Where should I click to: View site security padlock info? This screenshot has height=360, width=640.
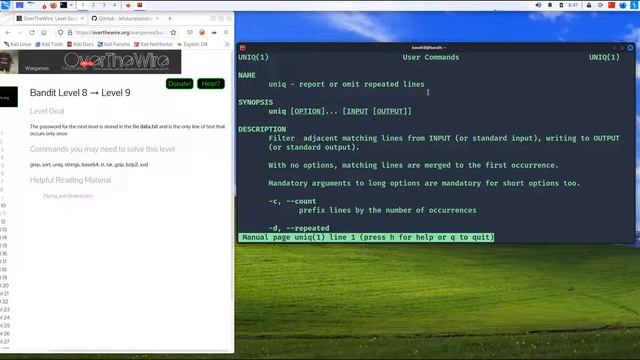click(70, 32)
